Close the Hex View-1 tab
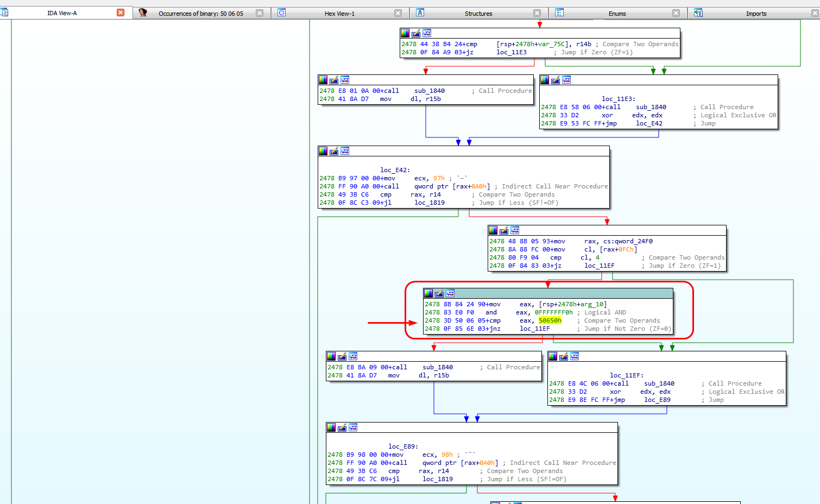Image resolution: width=820 pixels, height=504 pixels. click(398, 13)
